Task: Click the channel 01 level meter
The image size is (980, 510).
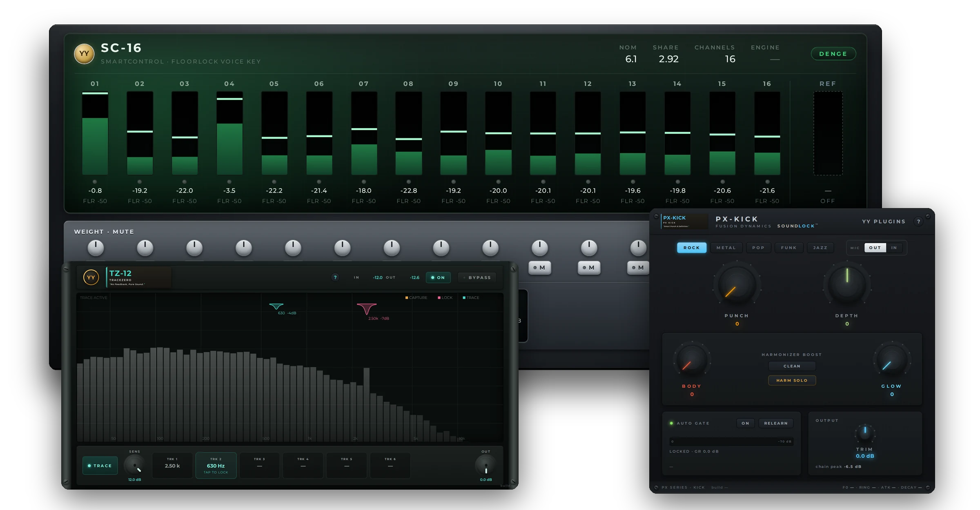Action: coord(95,133)
